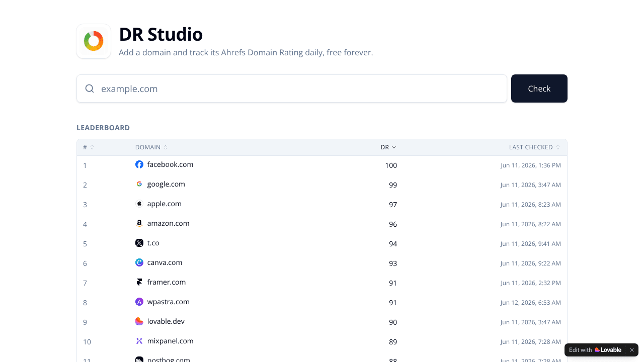Click the DR value 97 for apple.com
The image size is (644, 362).
coord(393,205)
